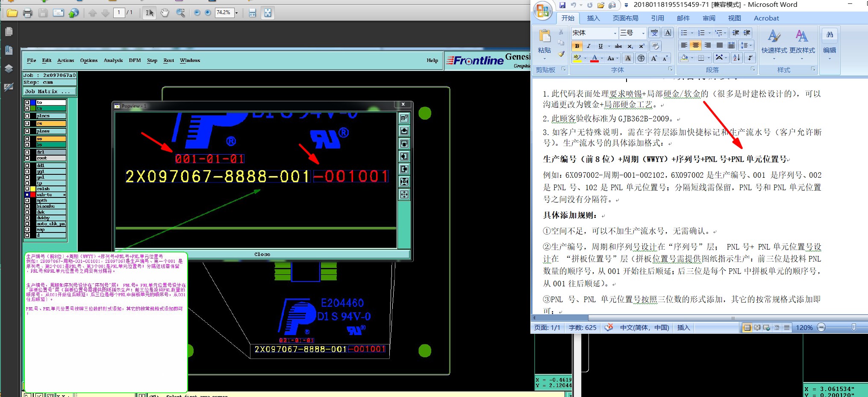The width and height of the screenshot is (868, 397).
Task: Select the text selection cursor tool
Action: (150, 13)
